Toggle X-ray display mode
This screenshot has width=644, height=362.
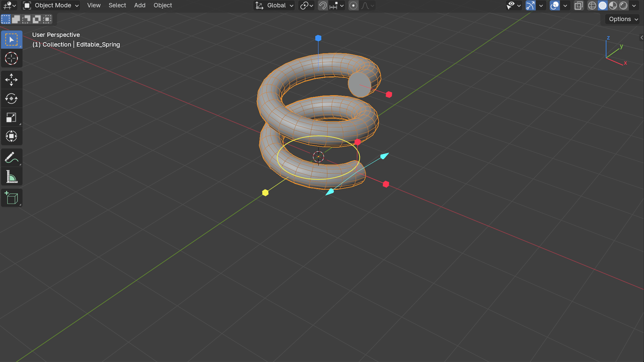[x=579, y=5]
